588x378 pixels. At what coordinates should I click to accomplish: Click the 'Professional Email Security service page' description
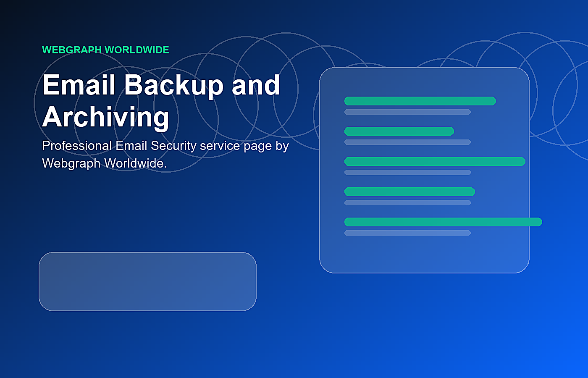click(x=165, y=154)
